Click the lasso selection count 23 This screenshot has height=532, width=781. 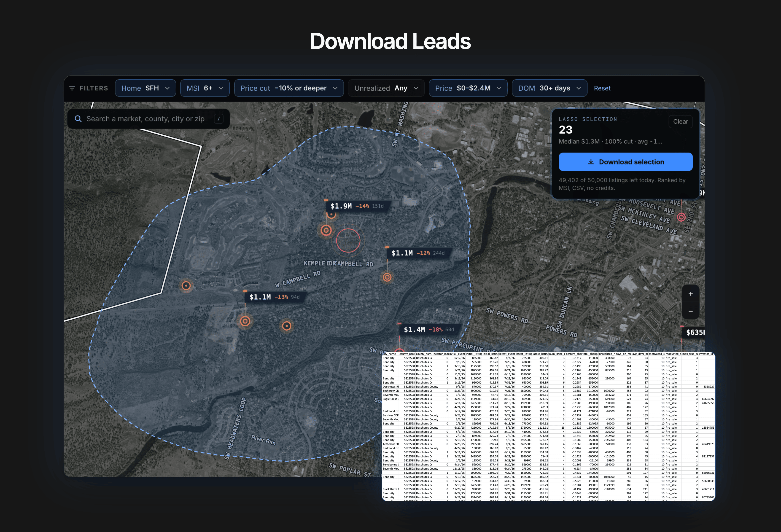(x=565, y=130)
